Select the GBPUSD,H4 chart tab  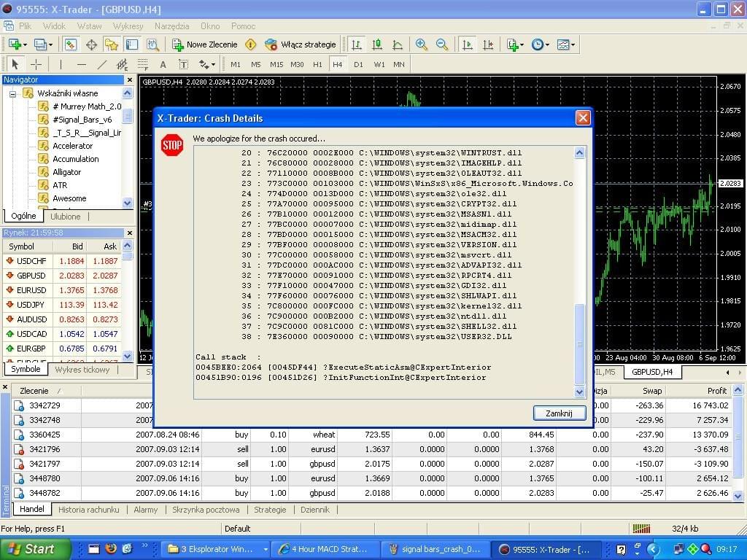652,372
